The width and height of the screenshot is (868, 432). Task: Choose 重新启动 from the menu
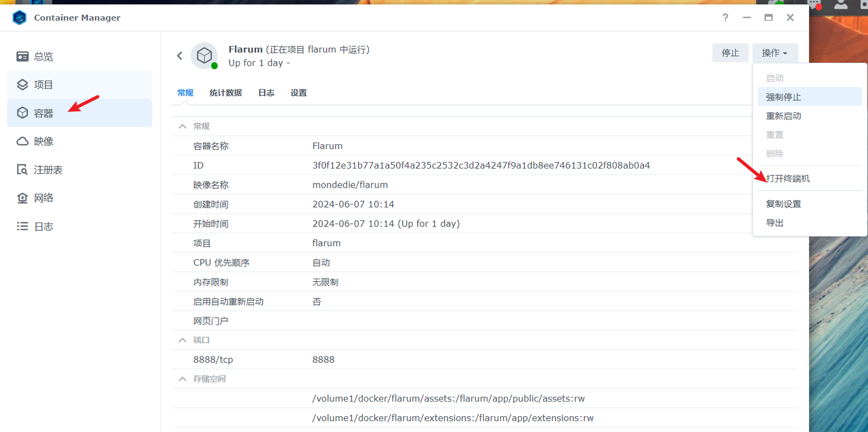(809, 116)
